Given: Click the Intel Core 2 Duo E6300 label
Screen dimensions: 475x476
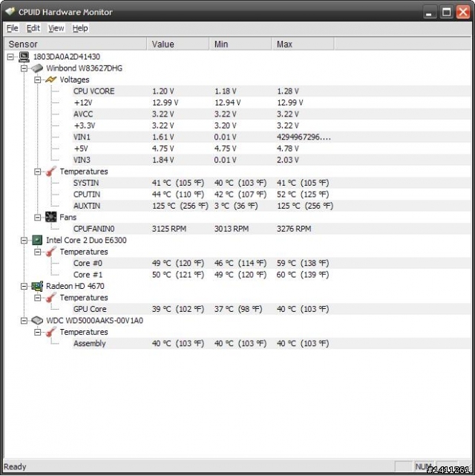Looking at the screenshot, I should point(86,240).
